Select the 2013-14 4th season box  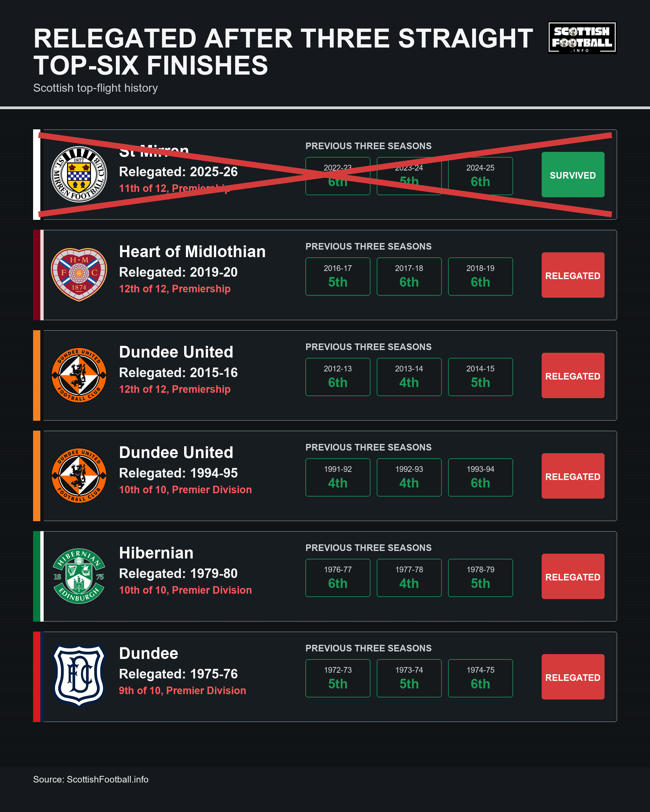[409, 377]
